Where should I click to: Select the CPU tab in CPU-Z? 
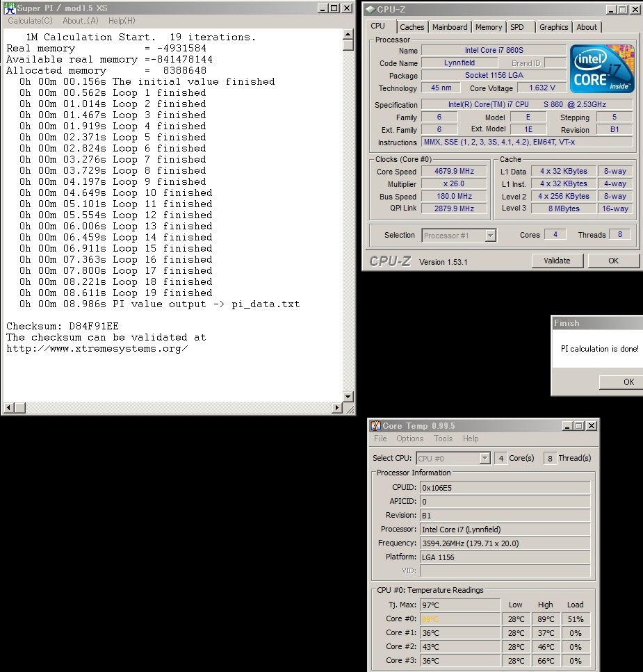[x=378, y=26]
